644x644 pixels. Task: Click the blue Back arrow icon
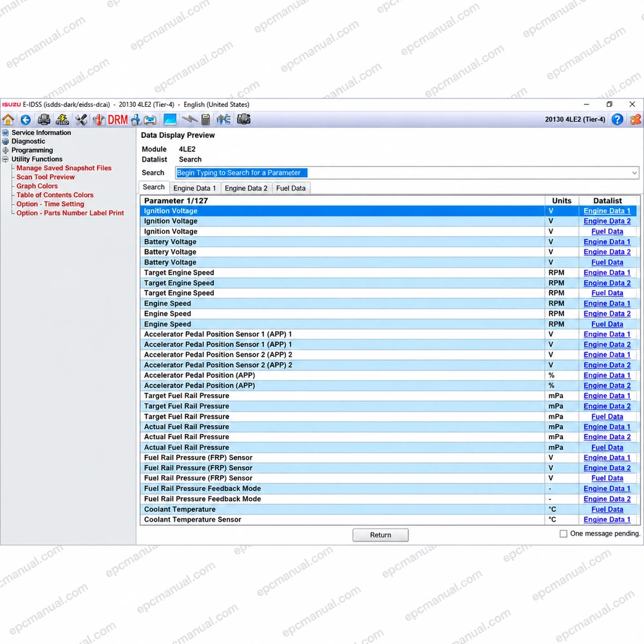26,120
